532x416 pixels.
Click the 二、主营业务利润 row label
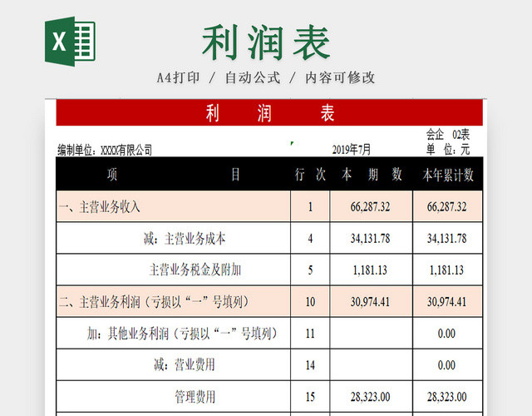[154, 301]
